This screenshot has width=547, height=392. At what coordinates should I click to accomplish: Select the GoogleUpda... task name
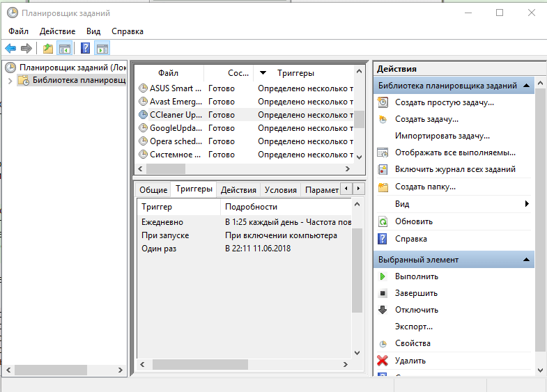pyautogui.click(x=176, y=128)
